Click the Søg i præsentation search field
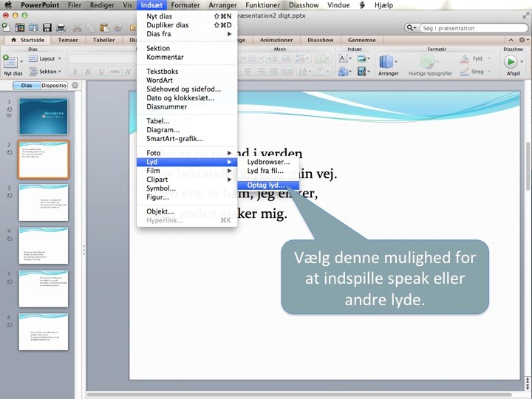 (474, 28)
